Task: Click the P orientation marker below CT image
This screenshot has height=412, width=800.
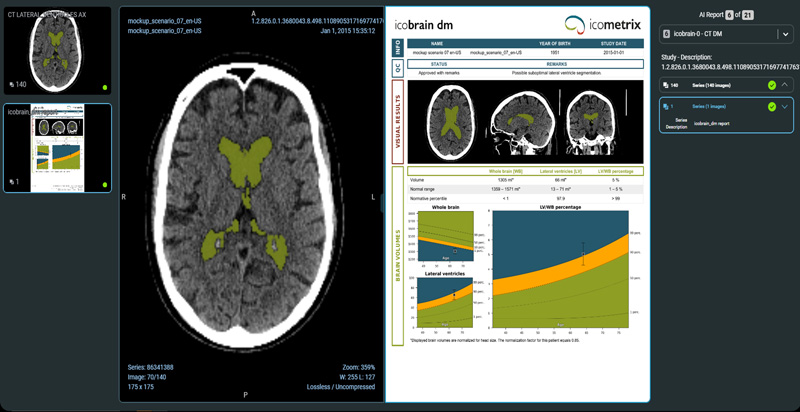Action: [245, 395]
